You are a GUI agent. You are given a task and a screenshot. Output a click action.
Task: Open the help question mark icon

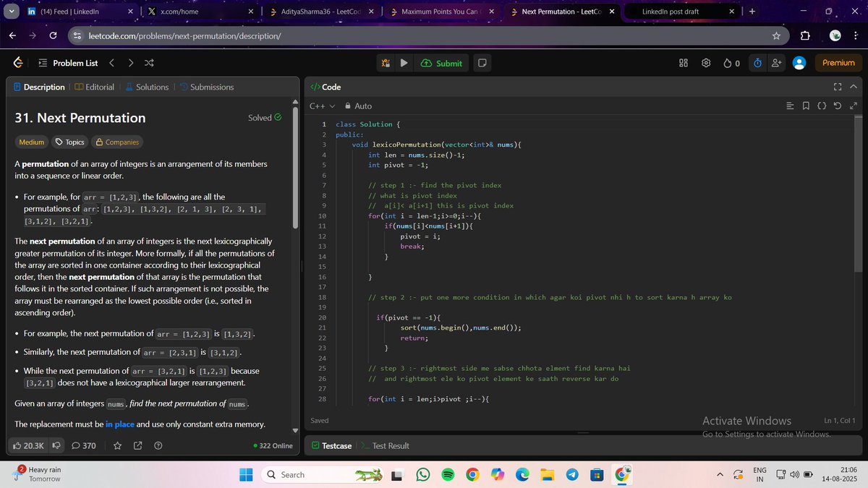click(x=157, y=445)
